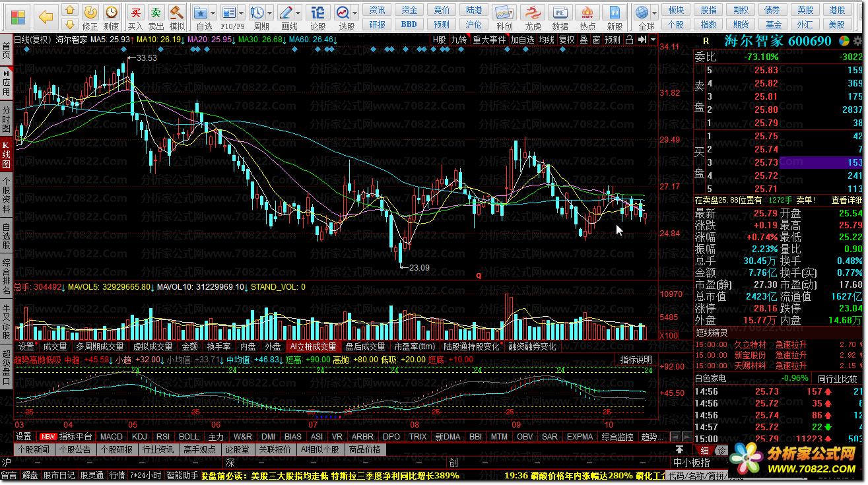
Task: Click the 诊 diagnosis button
Action: tap(721, 450)
